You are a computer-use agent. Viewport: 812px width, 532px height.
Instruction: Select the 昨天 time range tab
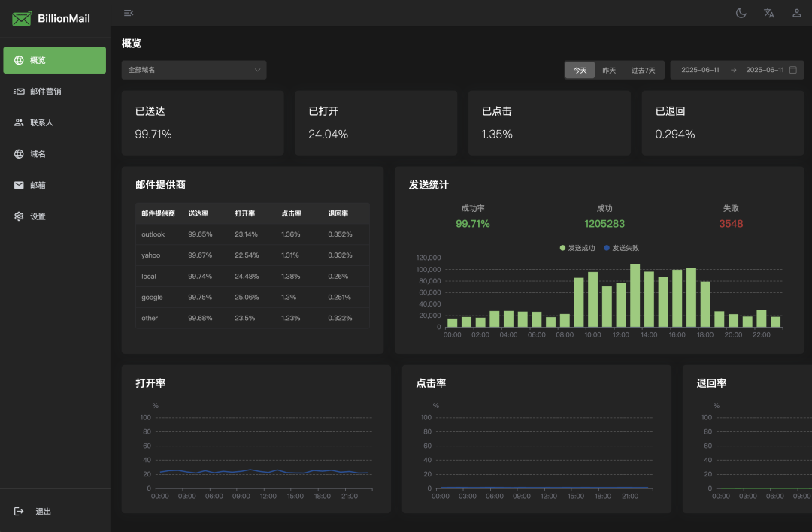click(x=609, y=70)
